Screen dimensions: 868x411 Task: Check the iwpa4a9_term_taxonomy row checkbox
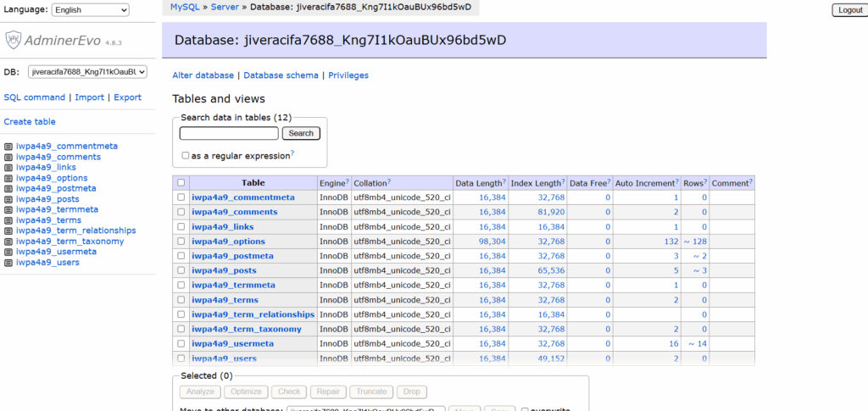181,329
